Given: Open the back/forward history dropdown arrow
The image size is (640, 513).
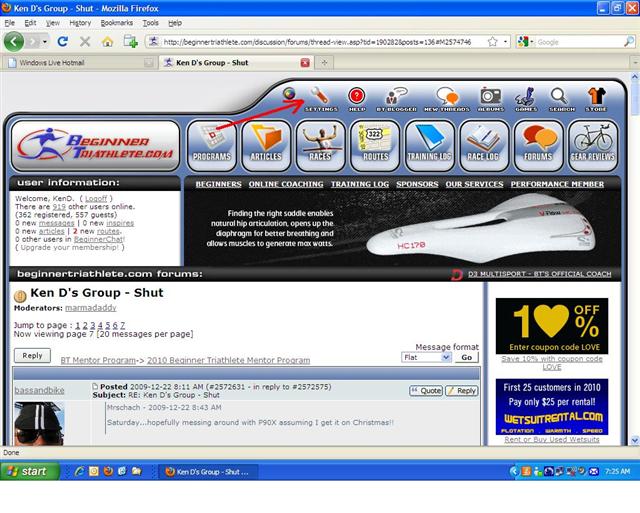Looking at the screenshot, I should coord(45,42).
